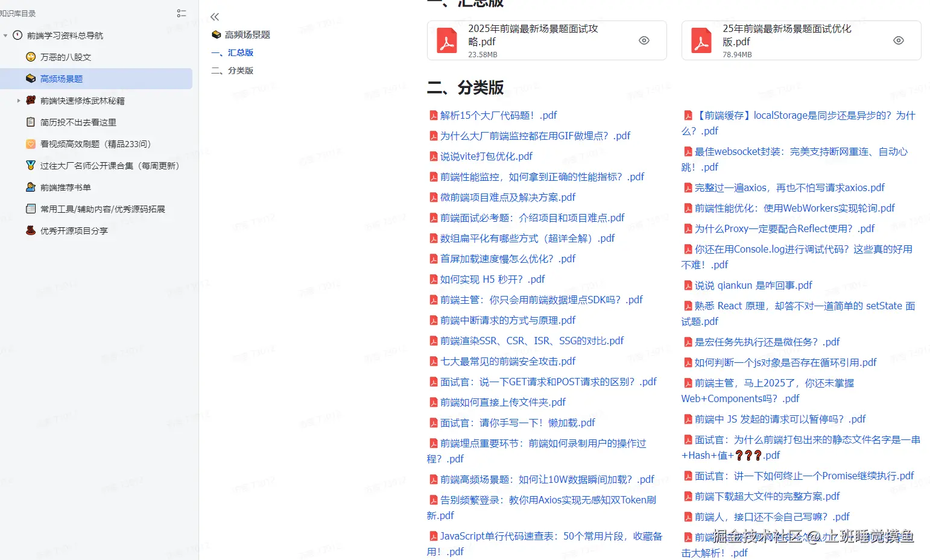930x560 pixels.
Task: Open 前端推荐书单 page
Action: [x=66, y=187]
